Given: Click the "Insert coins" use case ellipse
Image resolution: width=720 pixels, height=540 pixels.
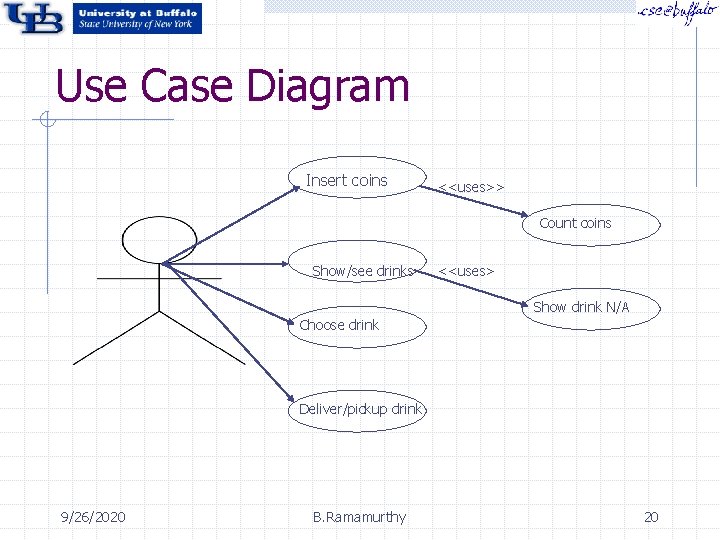Looking at the screenshot, I should (x=357, y=178).
